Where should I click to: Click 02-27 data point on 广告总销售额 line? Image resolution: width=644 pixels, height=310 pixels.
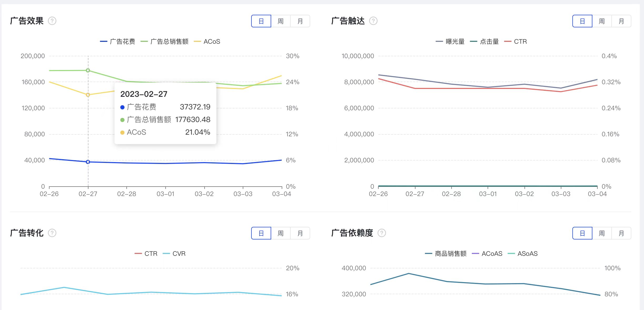88,70
